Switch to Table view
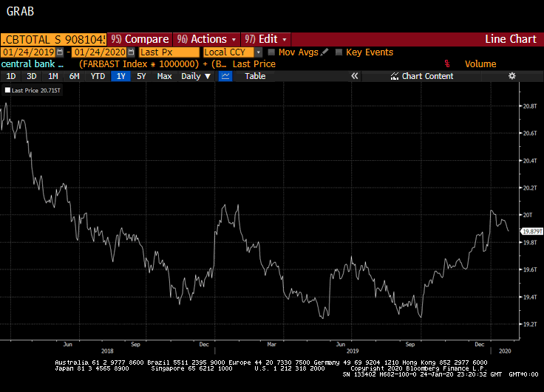Screen dimensions: 544x392 tap(255, 76)
